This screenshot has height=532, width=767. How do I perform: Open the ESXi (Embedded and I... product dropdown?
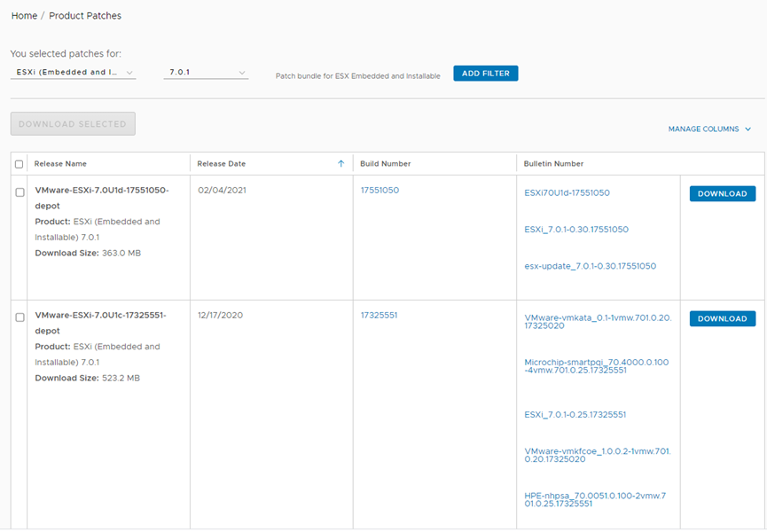coord(74,73)
